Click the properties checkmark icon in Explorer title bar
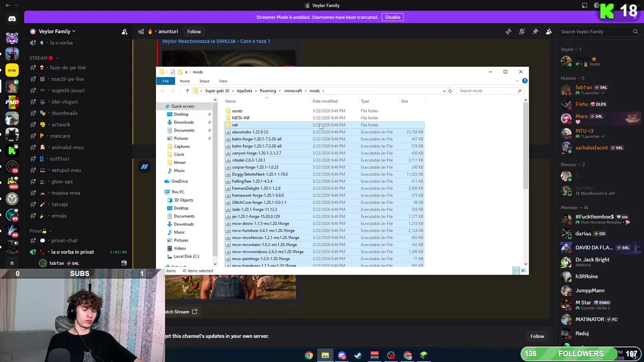The width and height of the screenshot is (644, 362). 173,72
